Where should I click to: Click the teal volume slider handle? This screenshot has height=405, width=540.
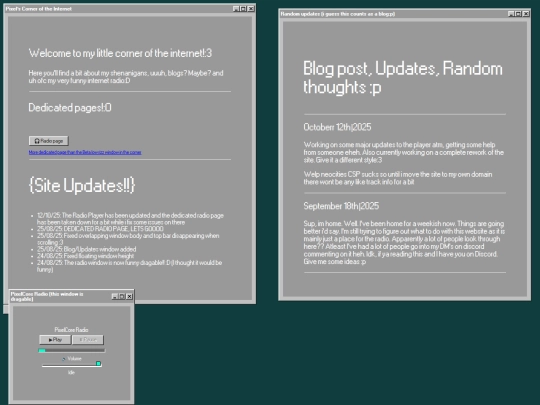98,363
